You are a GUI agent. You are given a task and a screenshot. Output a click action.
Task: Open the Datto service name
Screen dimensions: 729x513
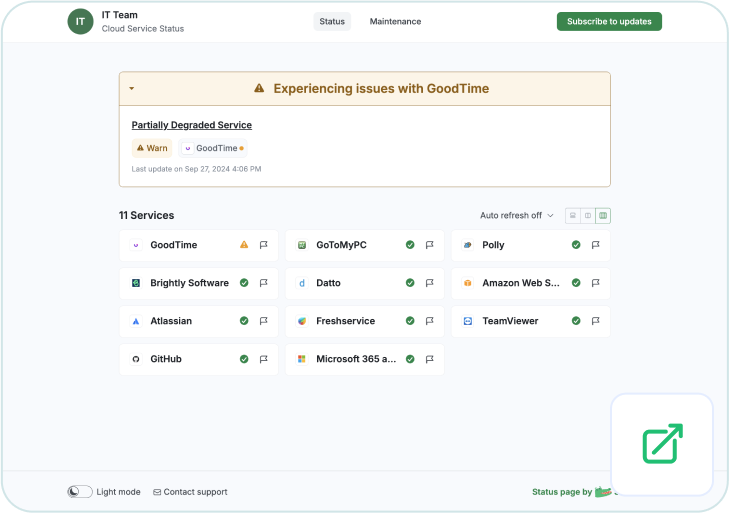click(x=328, y=283)
